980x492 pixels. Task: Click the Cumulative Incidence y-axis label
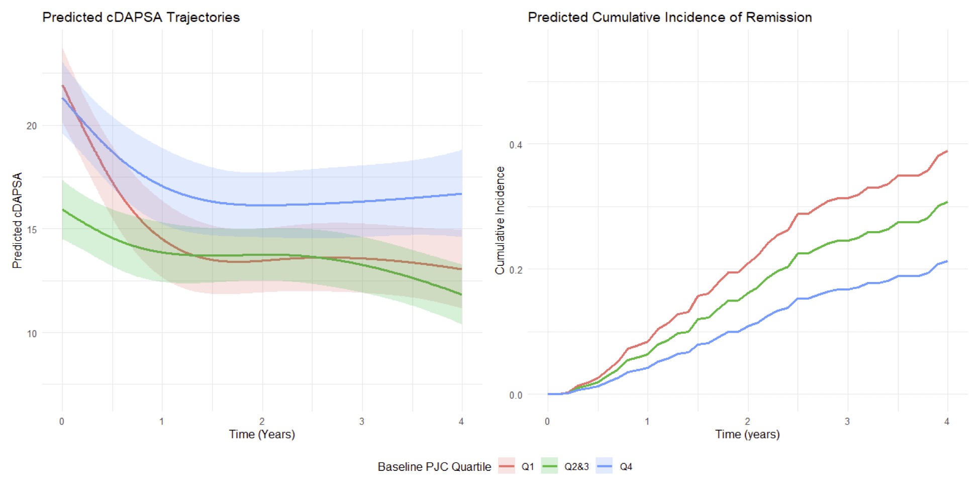click(x=500, y=220)
